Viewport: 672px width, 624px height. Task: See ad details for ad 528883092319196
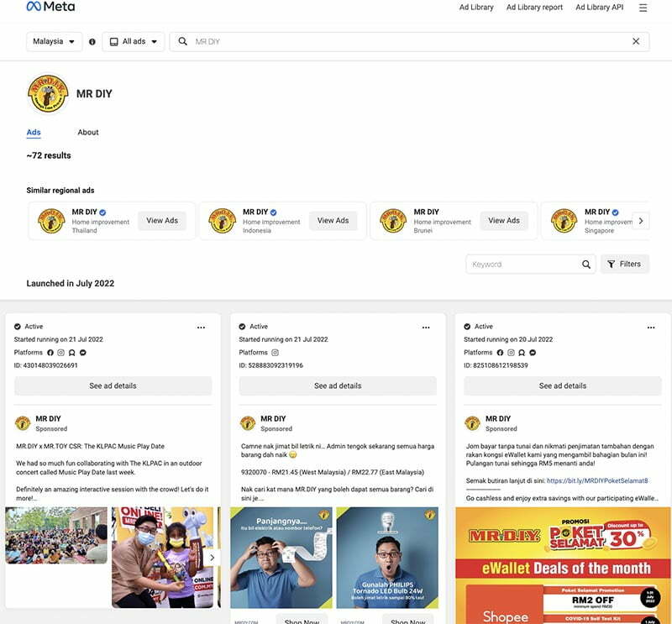338,385
